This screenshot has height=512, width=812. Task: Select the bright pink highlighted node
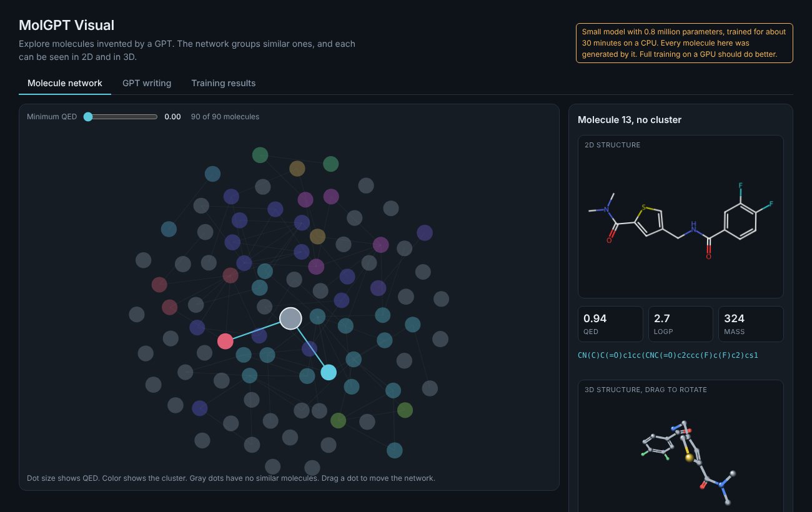(x=225, y=341)
